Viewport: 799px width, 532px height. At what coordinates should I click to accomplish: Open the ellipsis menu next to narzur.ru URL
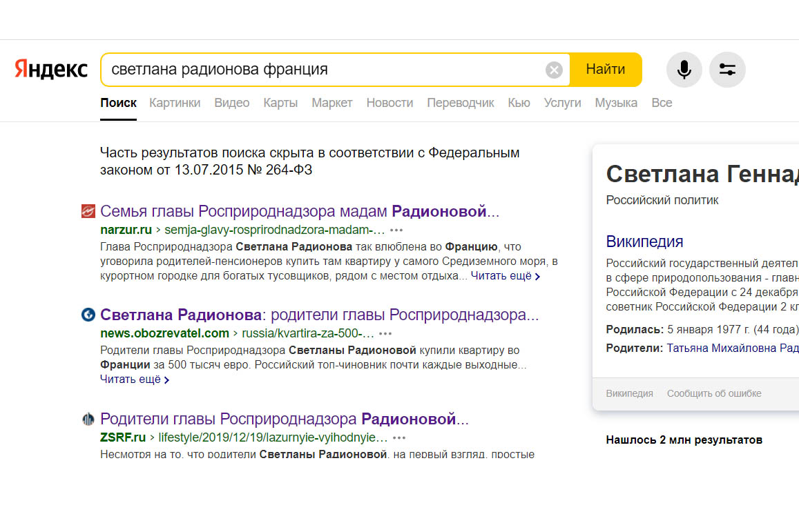396,229
